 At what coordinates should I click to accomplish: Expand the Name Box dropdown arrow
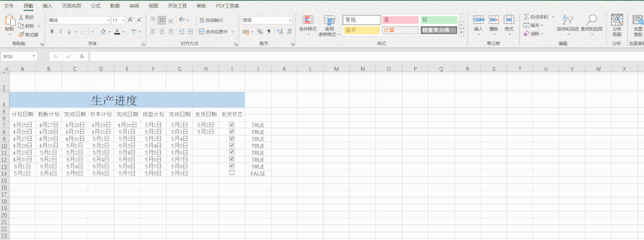coord(34,56)
